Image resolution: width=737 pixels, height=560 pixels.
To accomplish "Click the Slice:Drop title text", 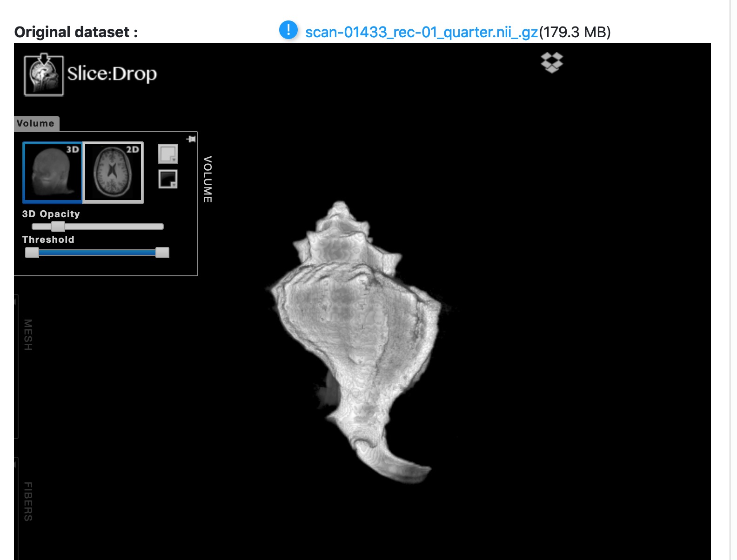I will point(112,74).
